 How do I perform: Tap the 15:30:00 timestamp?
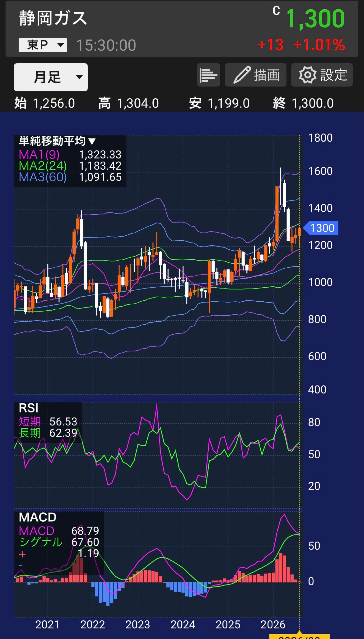coord(106,45)
